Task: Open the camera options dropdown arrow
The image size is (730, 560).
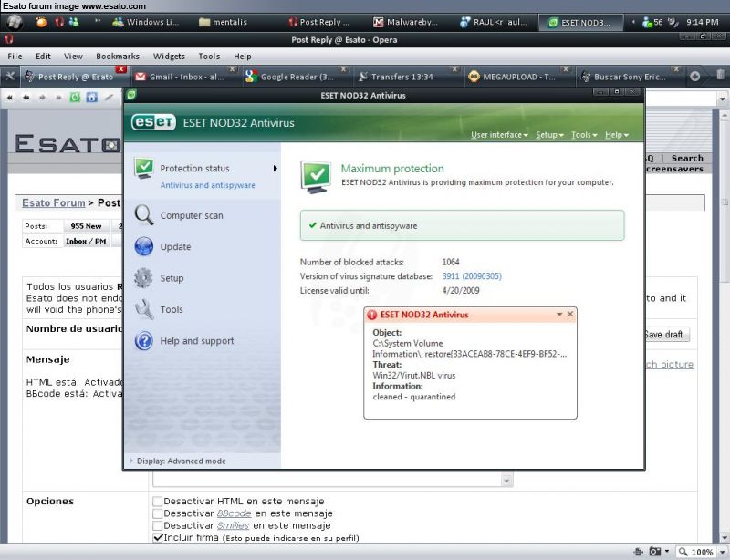Action: point(667,552)
